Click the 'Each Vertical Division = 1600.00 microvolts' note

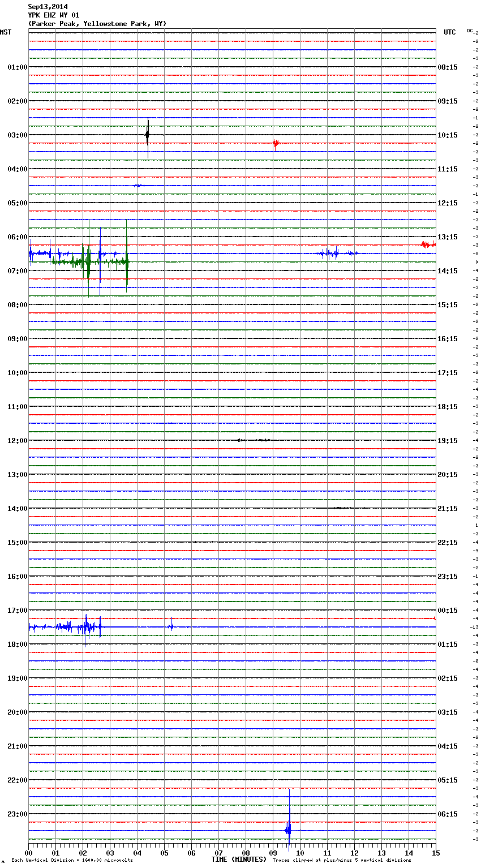tap(72, 861)
